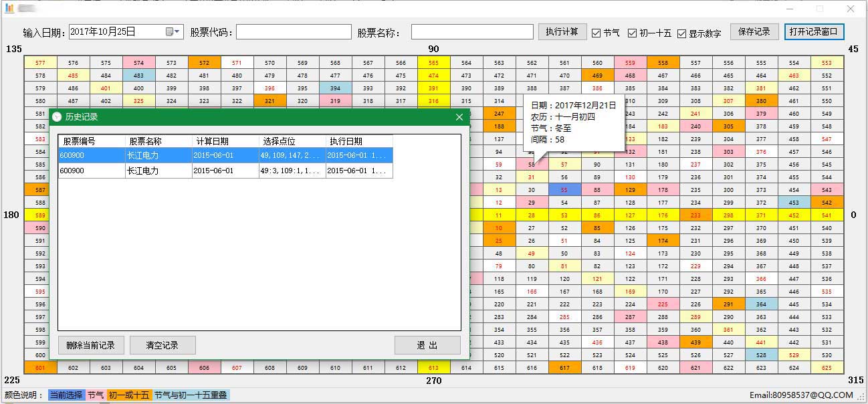Select yellow grid cell 613
The height and width of the screenshot is (404, 868).
[433, 368]
